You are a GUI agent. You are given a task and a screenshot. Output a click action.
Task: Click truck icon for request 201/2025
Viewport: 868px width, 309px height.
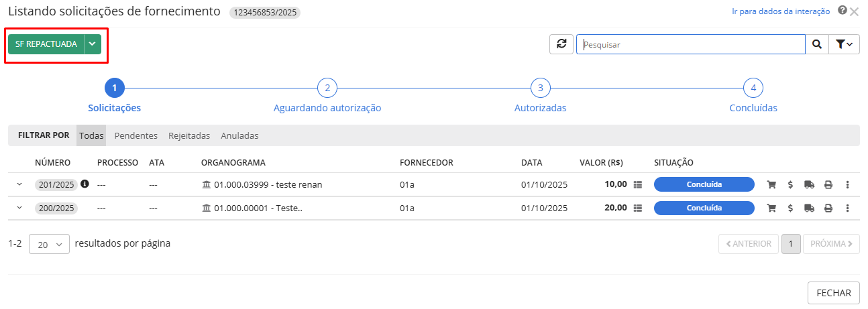[809, 184]
